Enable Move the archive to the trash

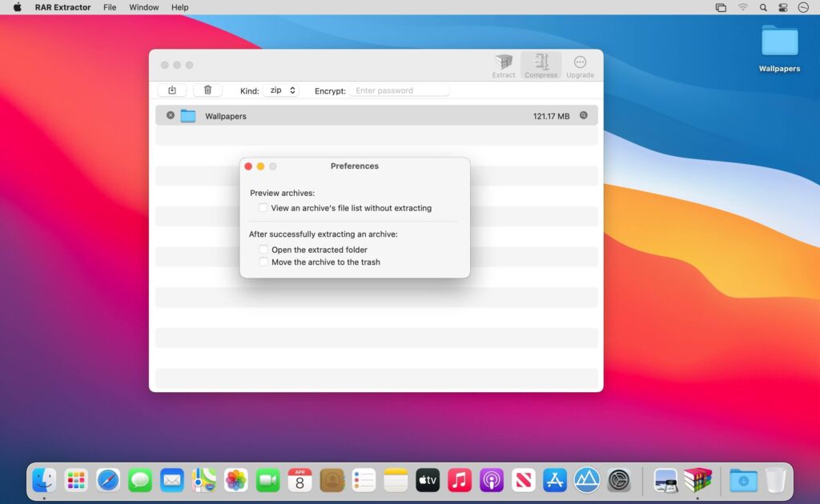click(263, 262)
